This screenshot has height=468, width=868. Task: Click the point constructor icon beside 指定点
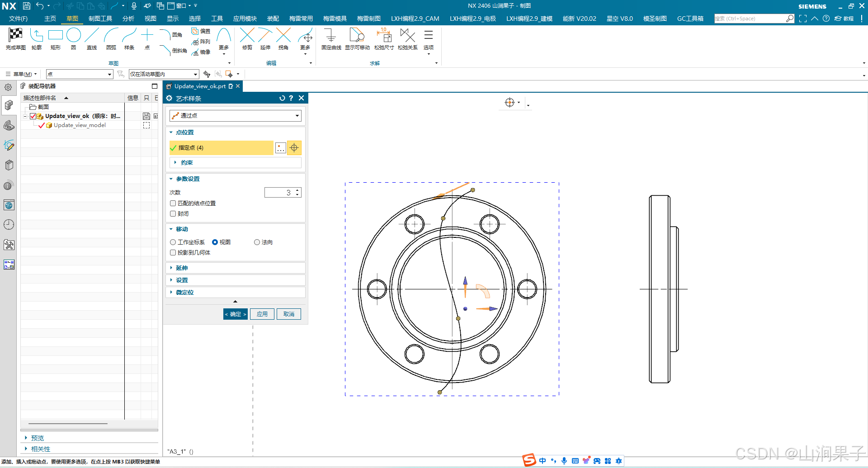point(281,148)
